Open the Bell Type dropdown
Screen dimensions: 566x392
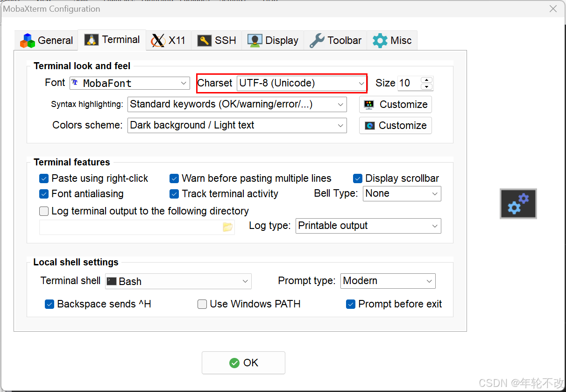[402, 193]
